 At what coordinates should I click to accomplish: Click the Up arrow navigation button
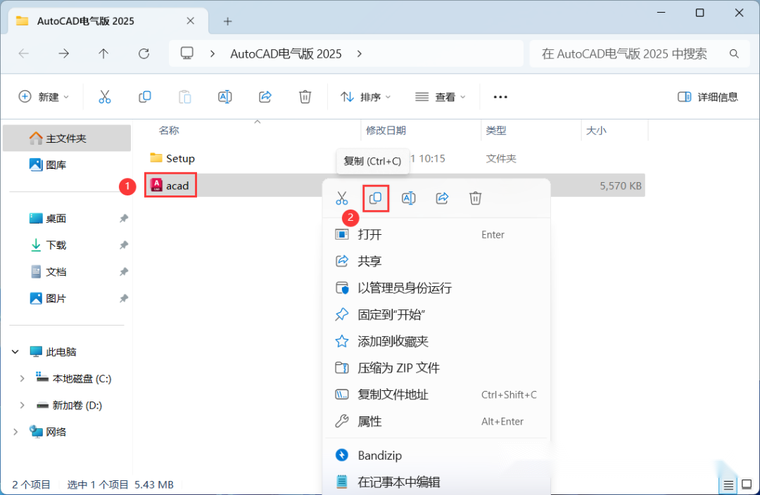104,53
